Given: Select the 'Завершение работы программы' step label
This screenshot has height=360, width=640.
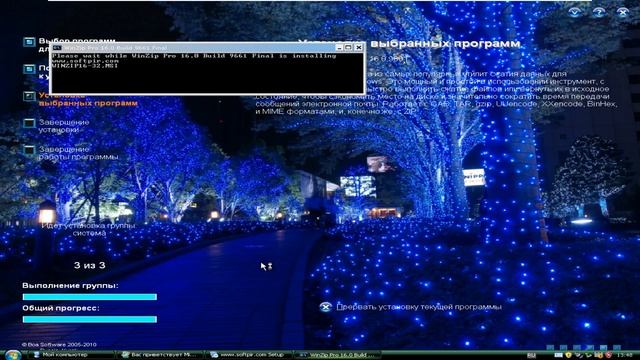Looking at the screenshot, I should [78, 153].
